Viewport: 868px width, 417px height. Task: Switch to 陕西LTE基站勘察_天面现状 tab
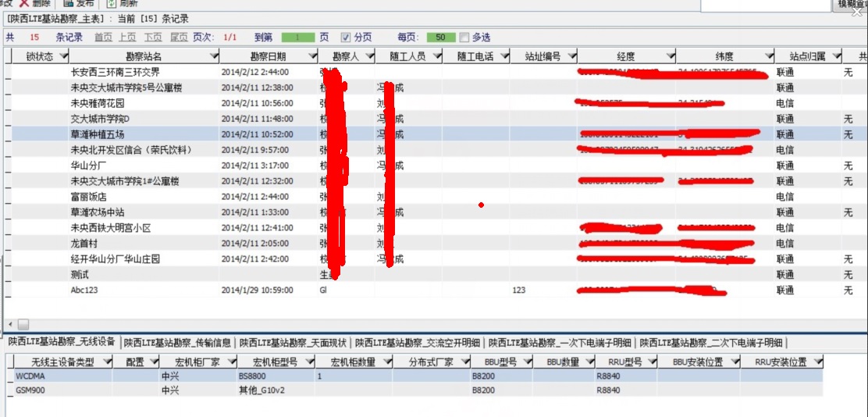point(293,342)
